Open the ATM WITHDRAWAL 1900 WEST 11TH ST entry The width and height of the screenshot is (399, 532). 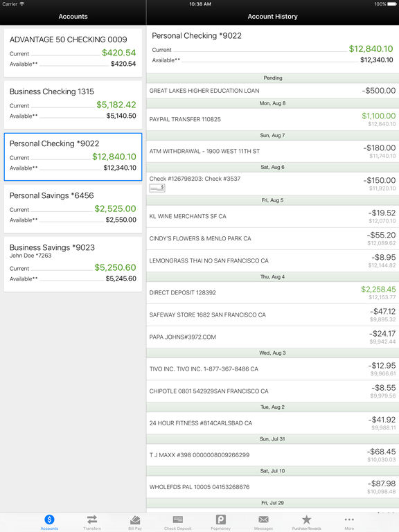tap(273, 151)
